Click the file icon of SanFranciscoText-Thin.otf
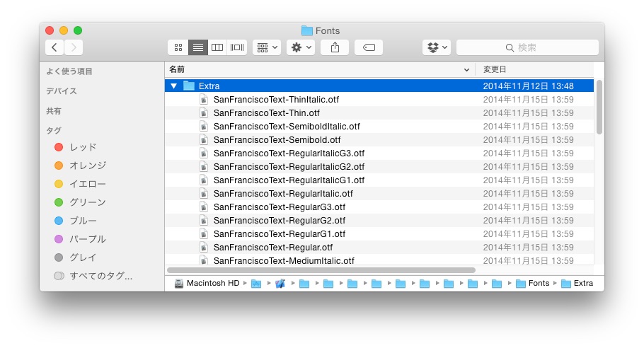The width and height of the screenshot is (644, 348). pyautogui.click(x=204, y=112)
